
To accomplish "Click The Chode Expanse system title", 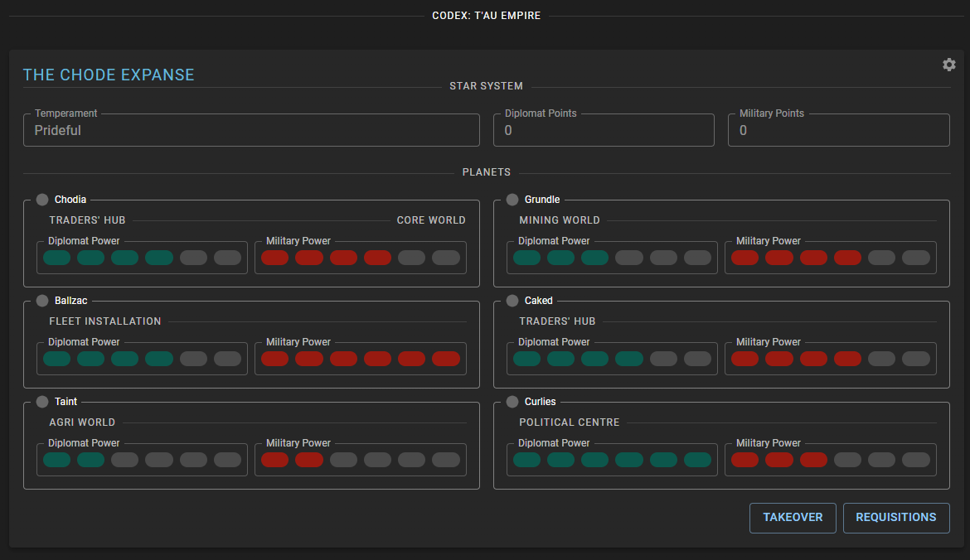I will [x=109, y=75].
